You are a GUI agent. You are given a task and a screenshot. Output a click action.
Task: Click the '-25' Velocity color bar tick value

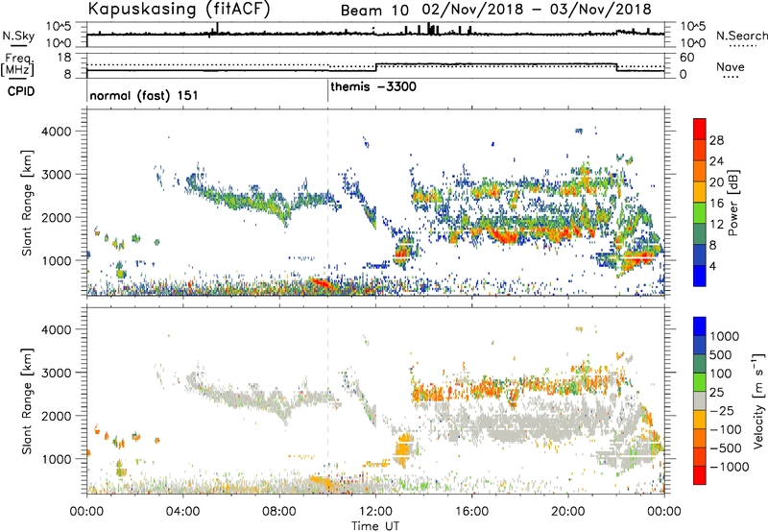tap(724, 411)
